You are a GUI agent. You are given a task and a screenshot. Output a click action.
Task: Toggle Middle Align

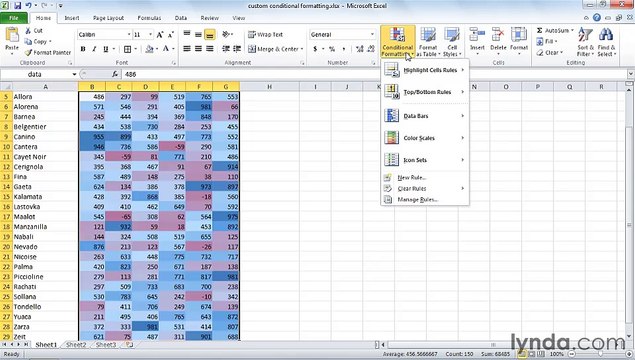198,34
